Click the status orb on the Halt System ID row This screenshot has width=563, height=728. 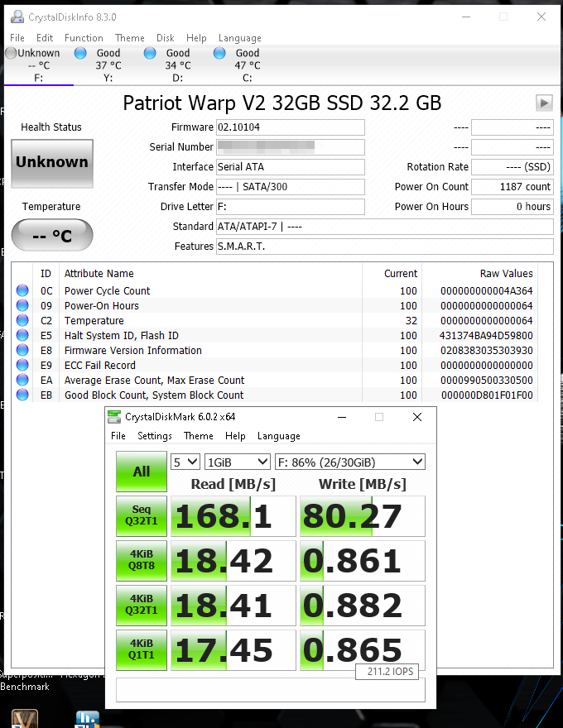[x=22, y=335]
